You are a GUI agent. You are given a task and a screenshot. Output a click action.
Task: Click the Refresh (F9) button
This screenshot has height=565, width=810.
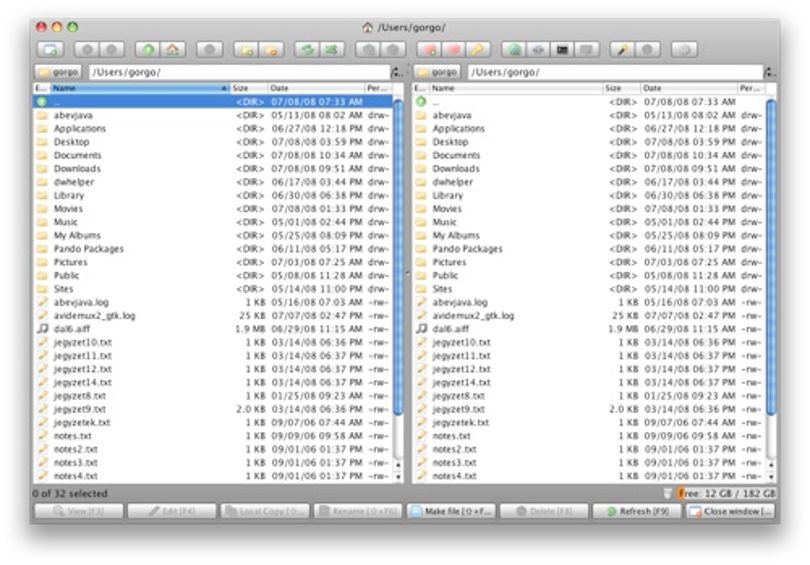[637, 511]
